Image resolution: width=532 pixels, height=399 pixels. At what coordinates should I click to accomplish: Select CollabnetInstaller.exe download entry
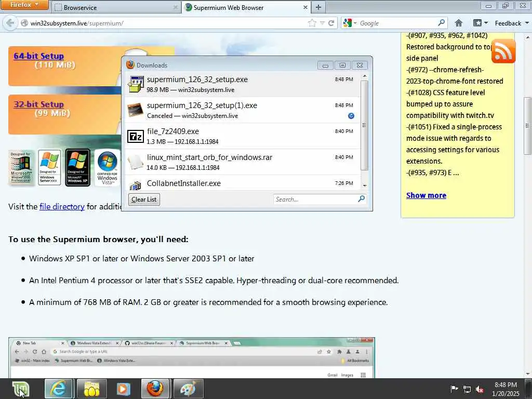(242, 183)
